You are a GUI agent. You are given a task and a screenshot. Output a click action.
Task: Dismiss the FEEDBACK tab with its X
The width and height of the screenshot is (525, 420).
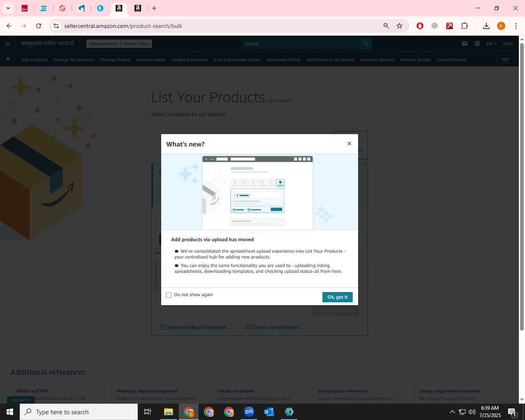(x=31, y=400)
